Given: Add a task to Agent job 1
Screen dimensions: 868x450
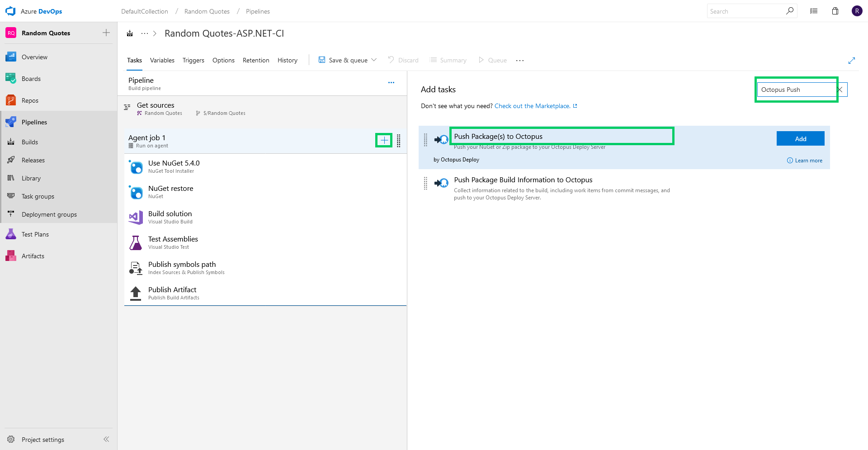Looking at the screenshot, I should pos(384,140).
